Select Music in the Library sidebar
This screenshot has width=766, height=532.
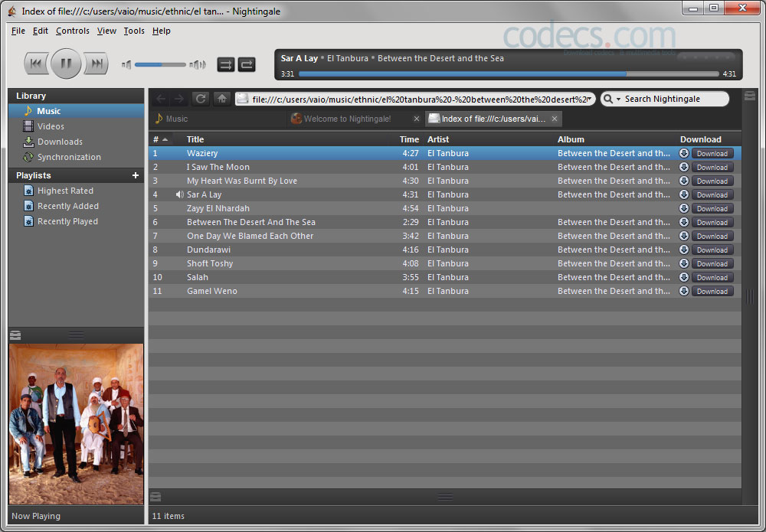76,111
